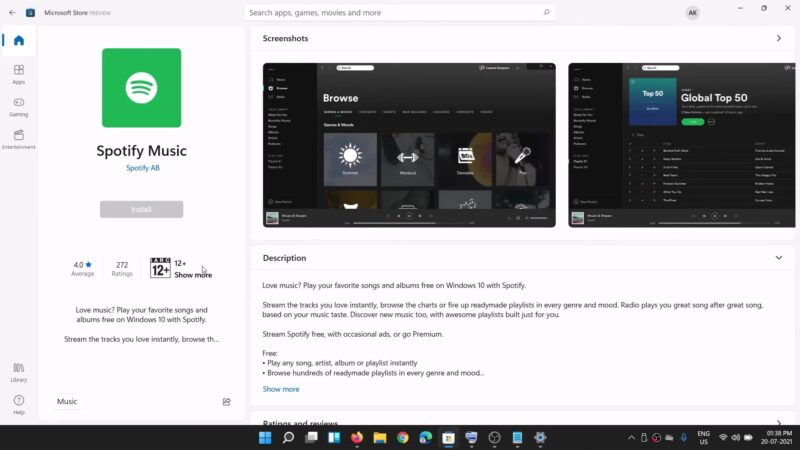Expand Ratings and reviews chevron

779,423
